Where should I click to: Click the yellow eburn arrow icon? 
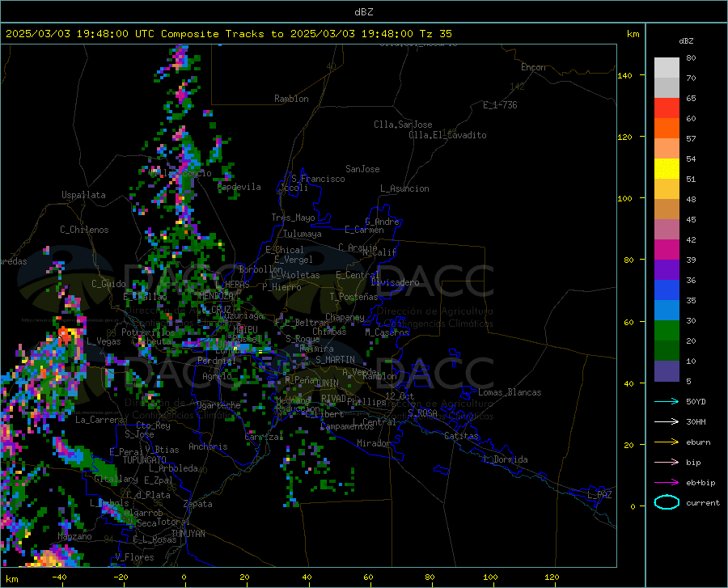point(667,442)
